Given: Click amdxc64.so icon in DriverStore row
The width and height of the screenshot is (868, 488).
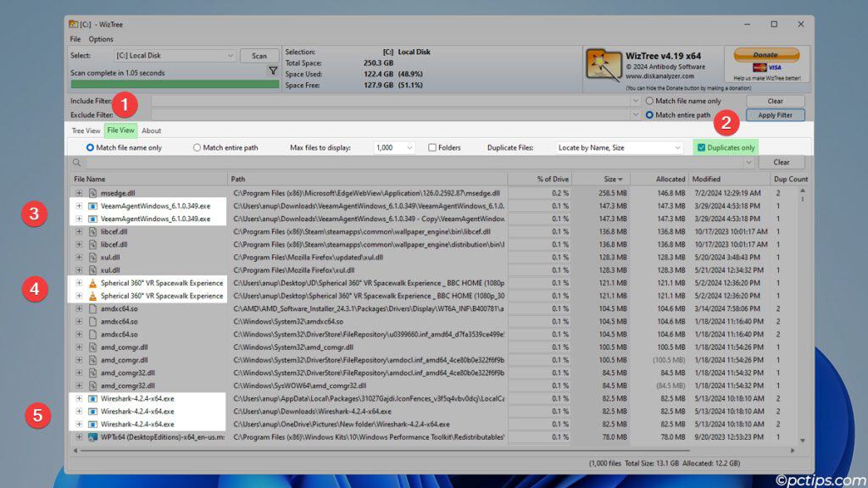Looking at the screenshot, I should pyautogui.click(x=93, y=334).
